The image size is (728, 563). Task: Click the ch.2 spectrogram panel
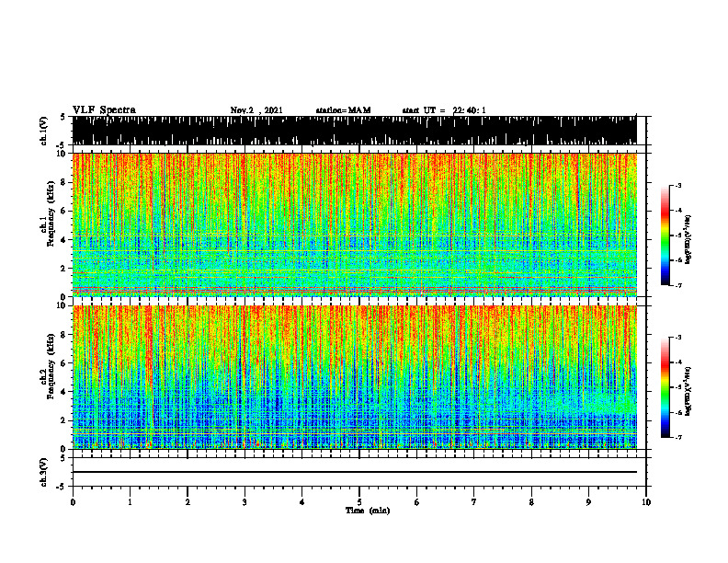[x=355, y=377]
